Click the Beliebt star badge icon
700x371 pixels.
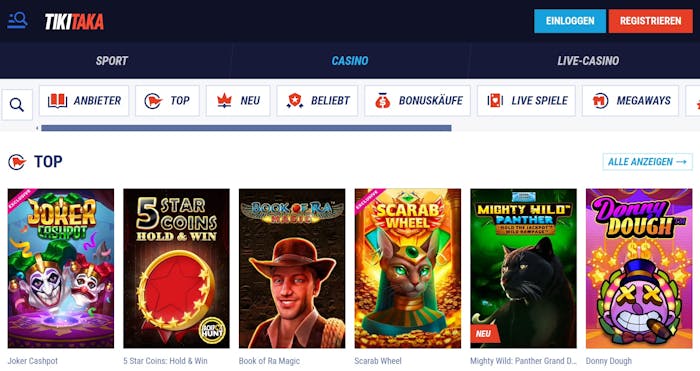click(x=295, y=101)
